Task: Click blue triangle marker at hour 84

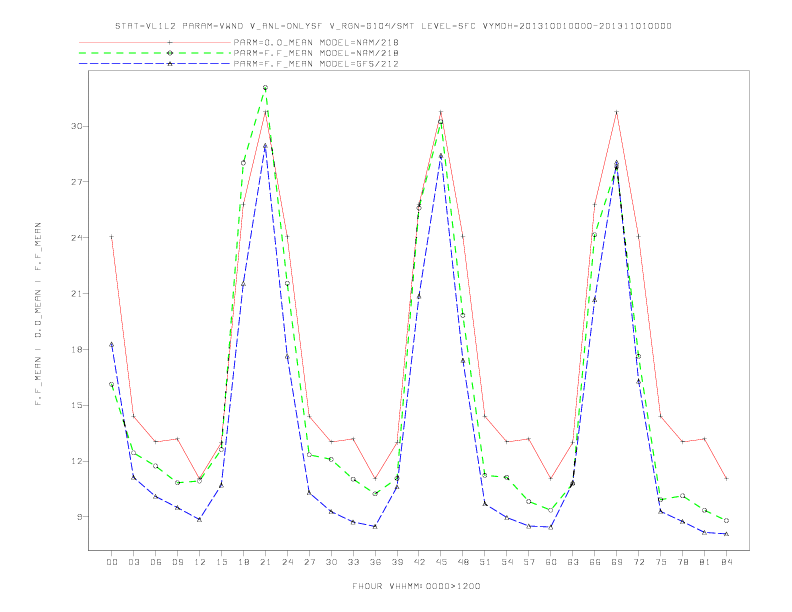Action: [x=726, y=534]
